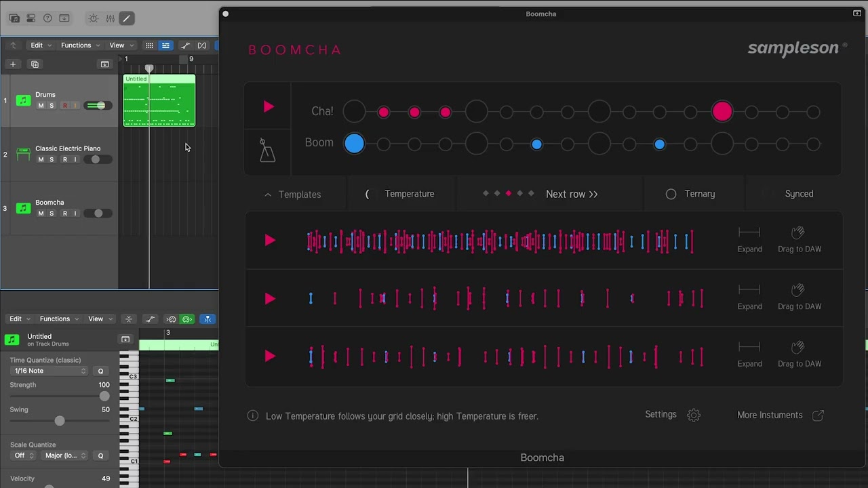Image resolution: width=868 pixels, height=488 pixels.
Task: Click the Drums track instrument icon
Action: tap(24, 100)
